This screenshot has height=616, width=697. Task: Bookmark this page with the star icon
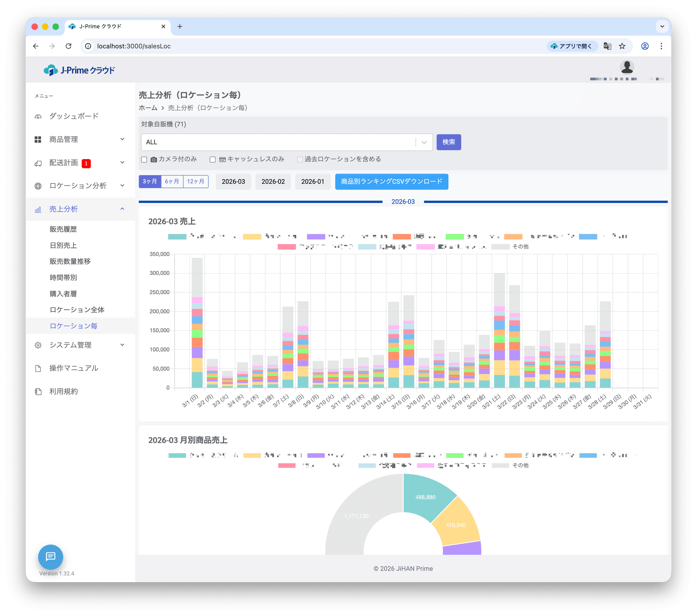(x=622, y=46)
